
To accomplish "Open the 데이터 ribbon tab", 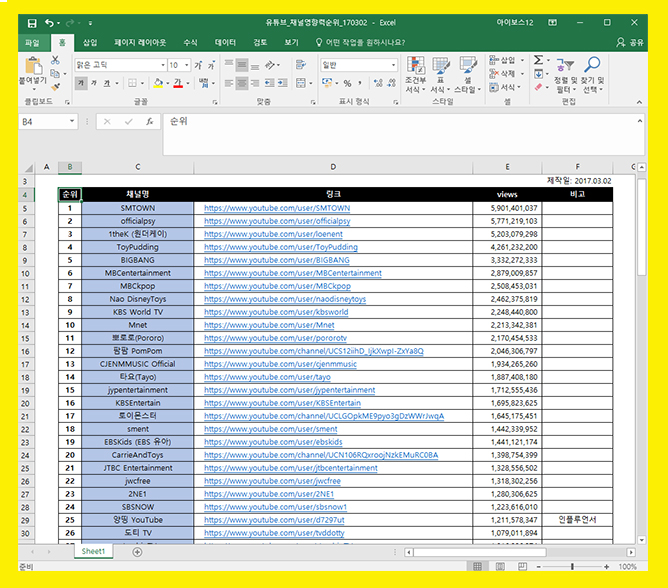I will coord(225,43).
